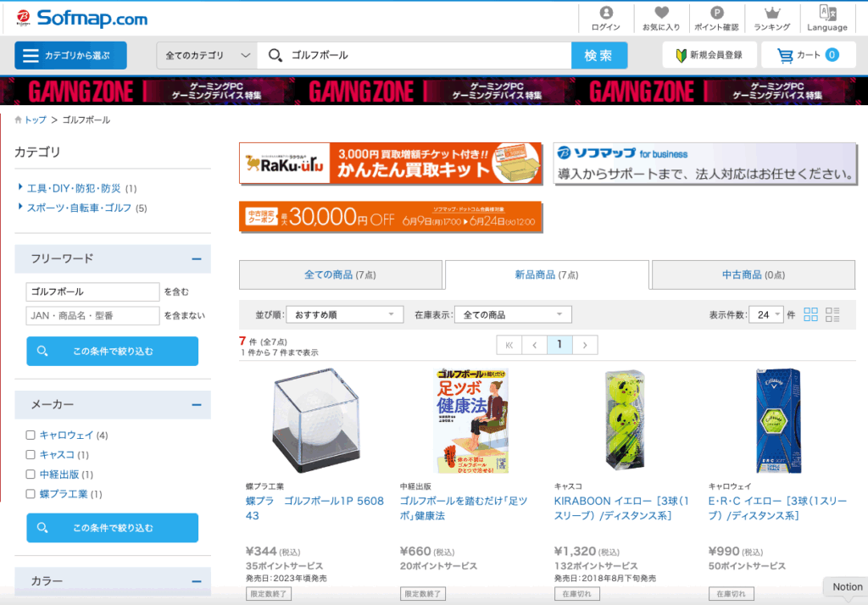Check points via ポイント確認 icon
868x605 pixels.
click(x=717, y=19)
